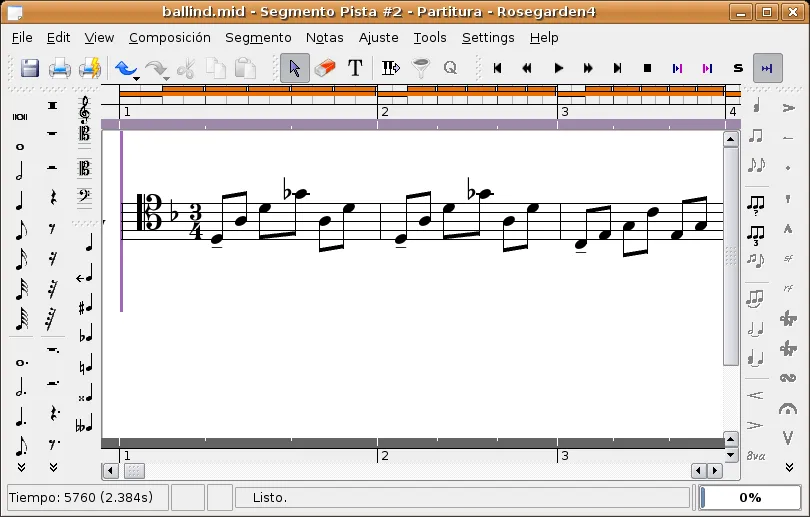Image resolution: width=810 pixels, height=517 pixels.
Task: Click the triplet icon with number 3
Action: click(756, 234)
